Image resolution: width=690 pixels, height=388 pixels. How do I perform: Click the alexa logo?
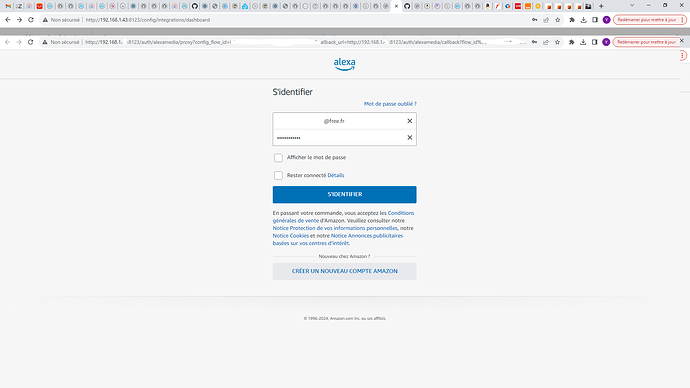(x=345, y=64)
